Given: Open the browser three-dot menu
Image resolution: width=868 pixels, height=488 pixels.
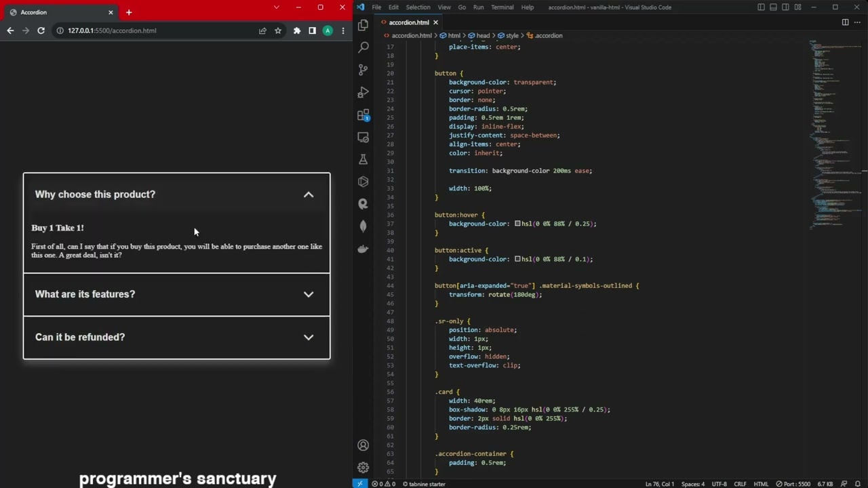Looking at the screenshot, I should [x=343, y=30].
